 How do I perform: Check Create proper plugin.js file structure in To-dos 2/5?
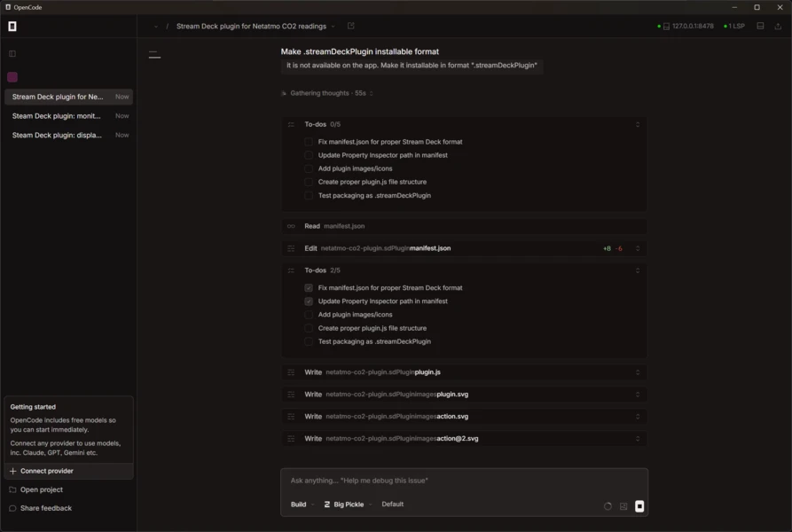309,328
